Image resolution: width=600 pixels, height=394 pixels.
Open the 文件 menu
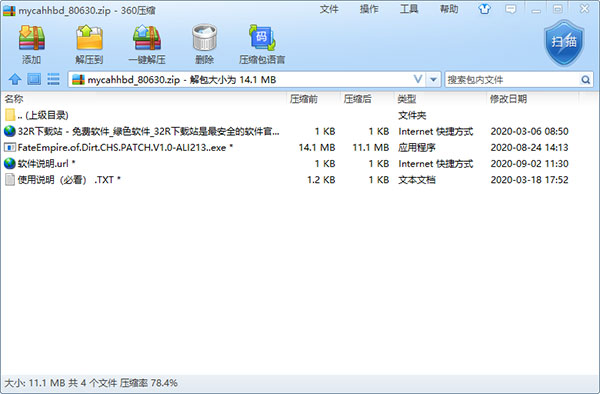click(x=329, y=9)
